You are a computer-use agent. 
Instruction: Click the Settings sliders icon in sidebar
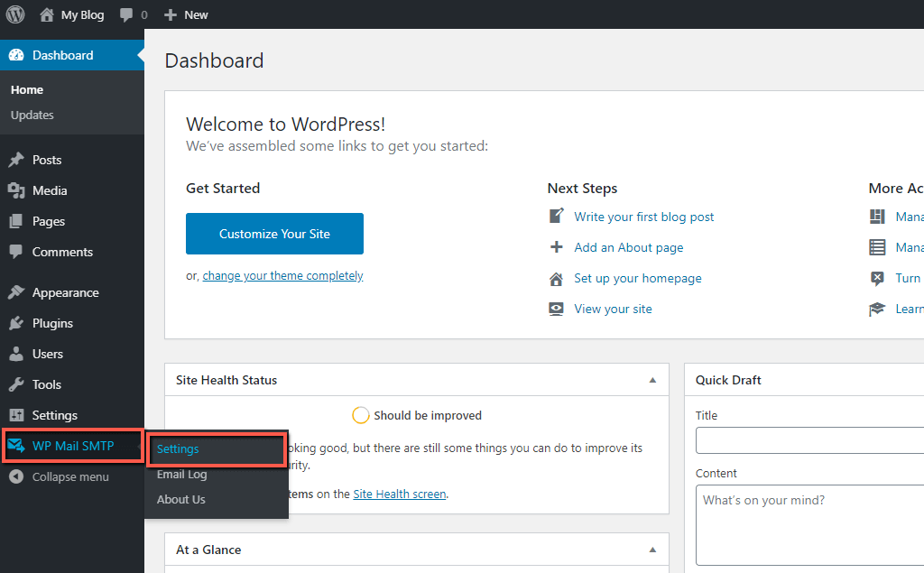(16, 415)
